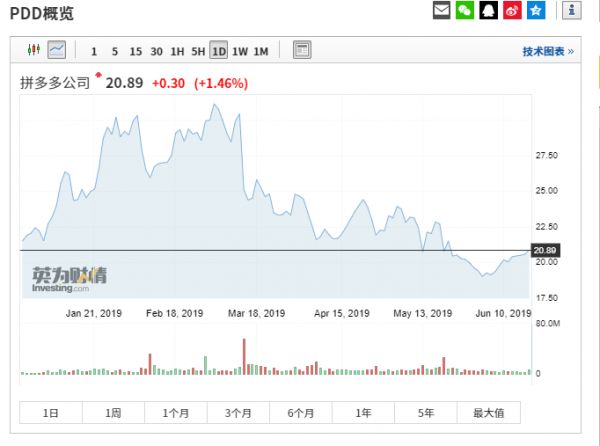The image size is (600, 446).
Task: Click the 20.89 price marker on axis
Action: click(x=545, y=250)
